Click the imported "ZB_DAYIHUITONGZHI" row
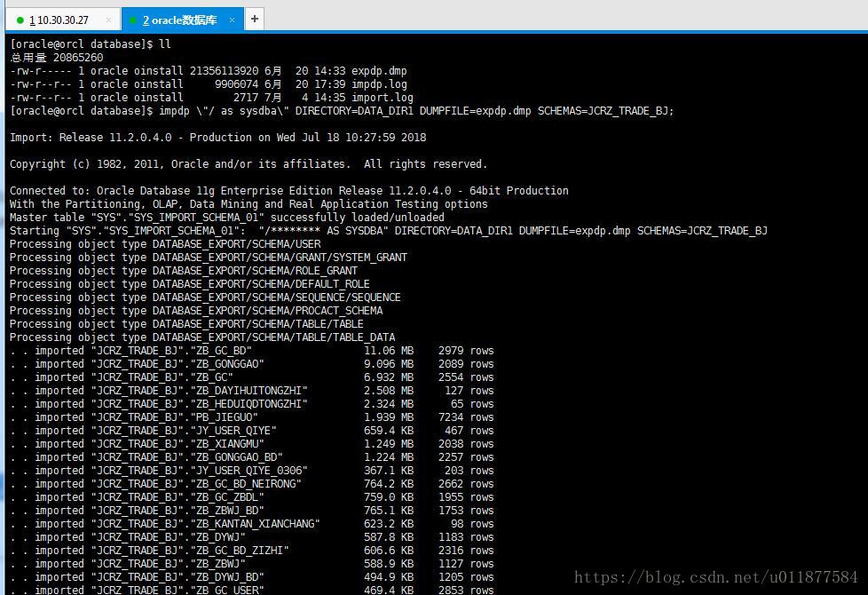868x595 pixels. [x=252, y=390]
